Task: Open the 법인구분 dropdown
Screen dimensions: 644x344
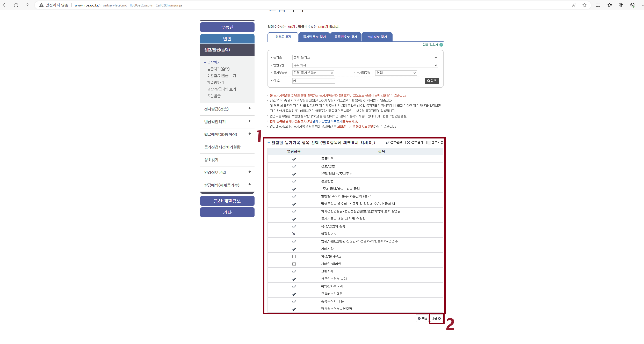Action: coord(365,65)
